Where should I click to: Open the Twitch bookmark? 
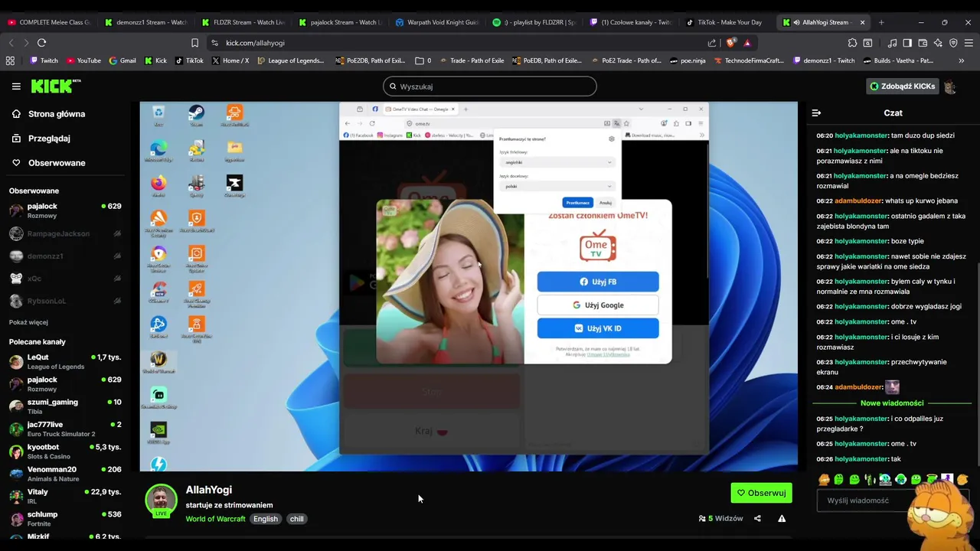(x=44, y=60)
